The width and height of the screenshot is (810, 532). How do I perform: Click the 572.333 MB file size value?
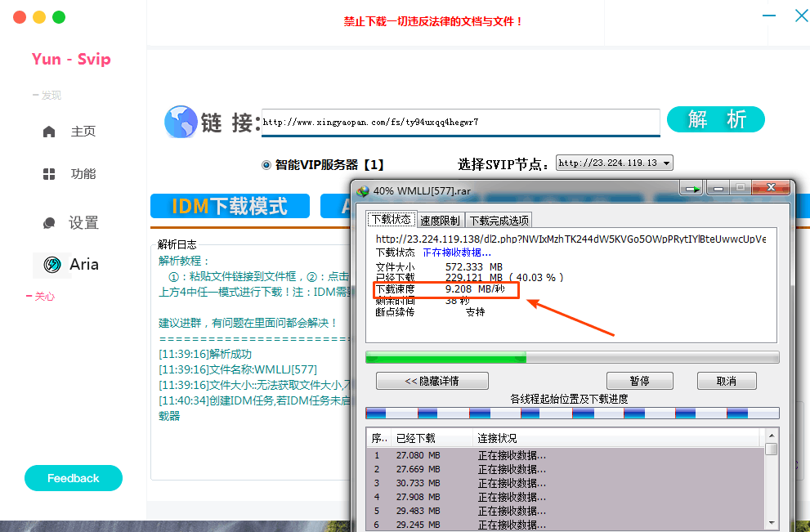pyautogui.click(x=474, y=267)
